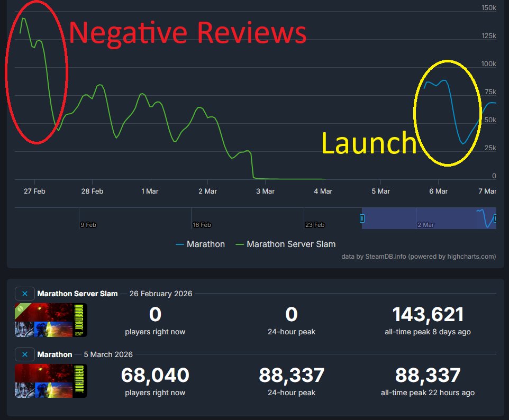Click the '7 Mar' x-axis label
The width and height of the screenshot is (509, 420).
pos(487,191)
